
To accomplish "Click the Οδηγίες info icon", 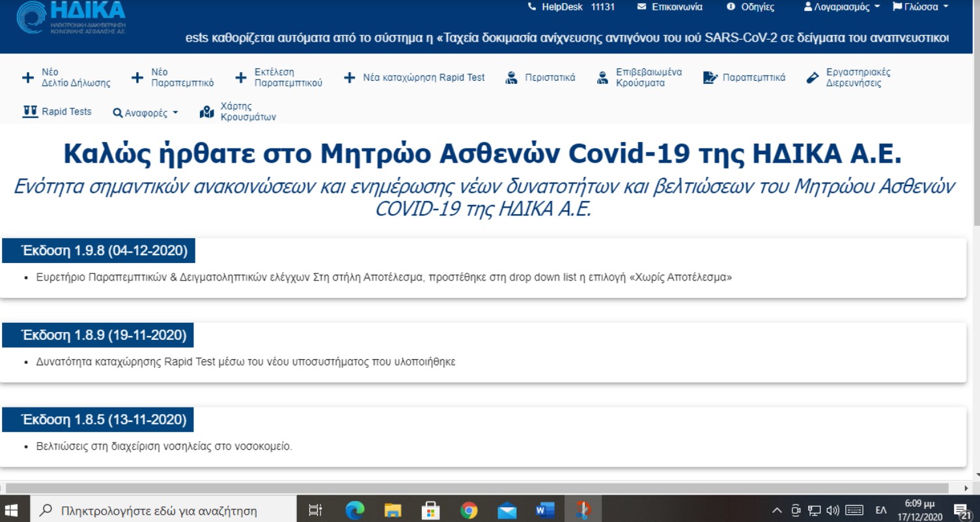I will [x=731, y=7].
